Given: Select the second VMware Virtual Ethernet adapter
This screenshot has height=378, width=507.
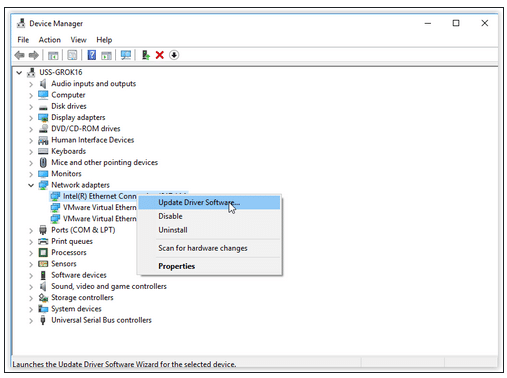Looking at the screenshot, I should 100,219.
